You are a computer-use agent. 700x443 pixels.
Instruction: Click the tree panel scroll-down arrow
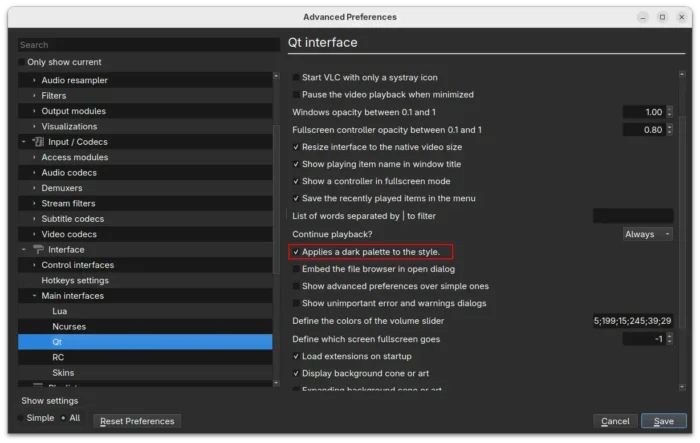(276, 383)
